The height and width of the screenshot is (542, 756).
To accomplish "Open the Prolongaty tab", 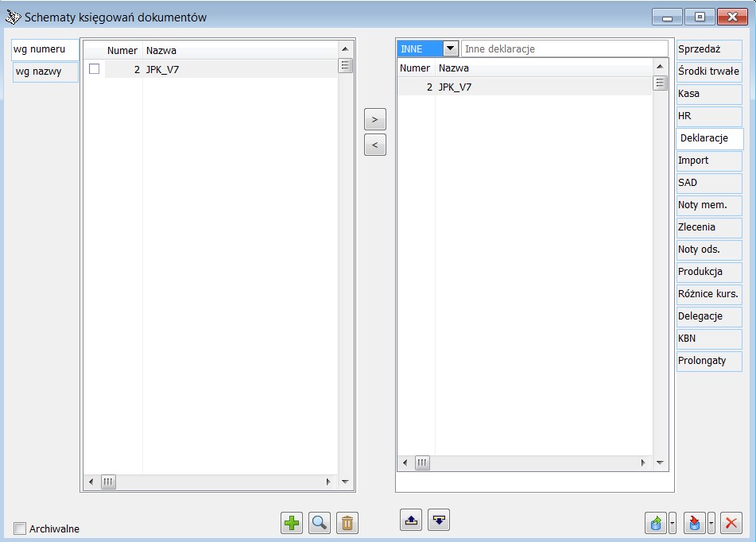I will pos(709,361).
